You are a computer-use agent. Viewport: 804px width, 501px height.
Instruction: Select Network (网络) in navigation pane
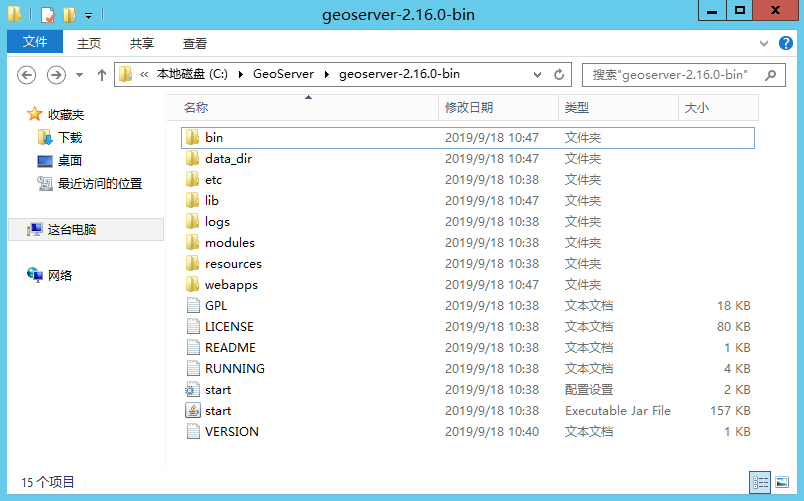pos(50,275)
